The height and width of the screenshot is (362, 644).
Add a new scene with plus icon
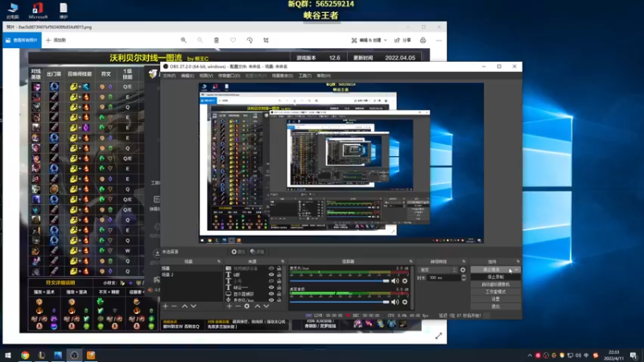point(165,306)
